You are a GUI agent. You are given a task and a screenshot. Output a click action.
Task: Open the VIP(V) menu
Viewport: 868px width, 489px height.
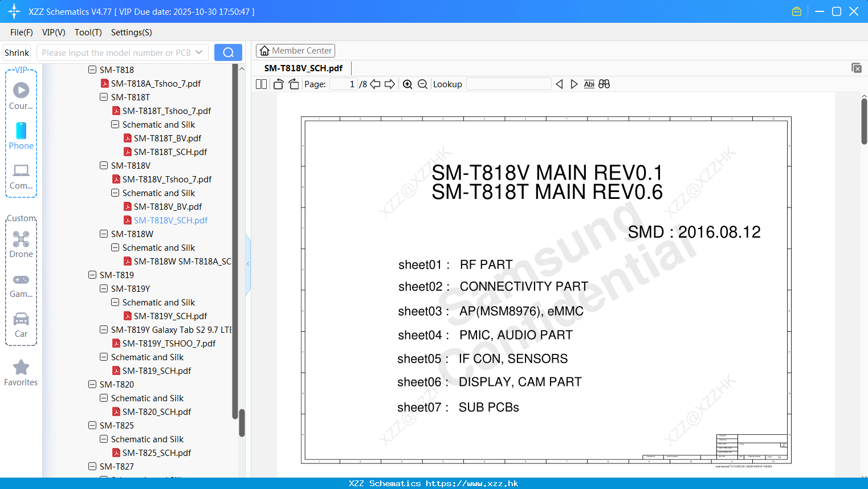coord(54,32)
